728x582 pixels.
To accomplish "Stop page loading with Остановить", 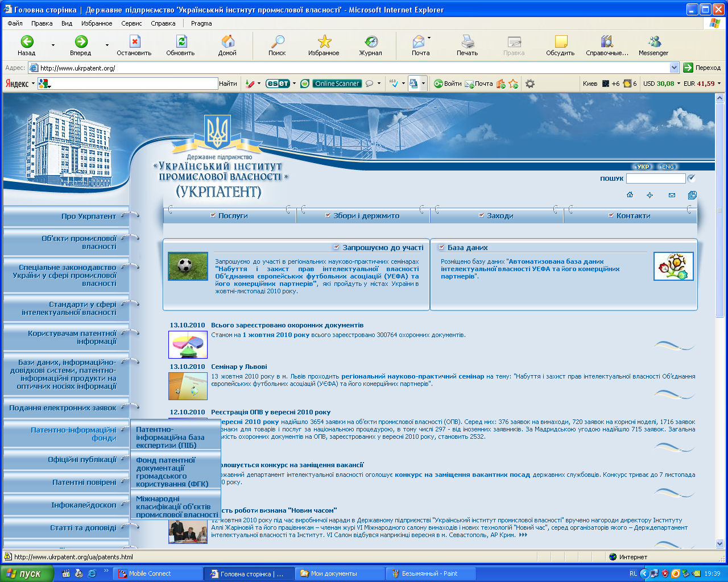I will click(134, 45).
